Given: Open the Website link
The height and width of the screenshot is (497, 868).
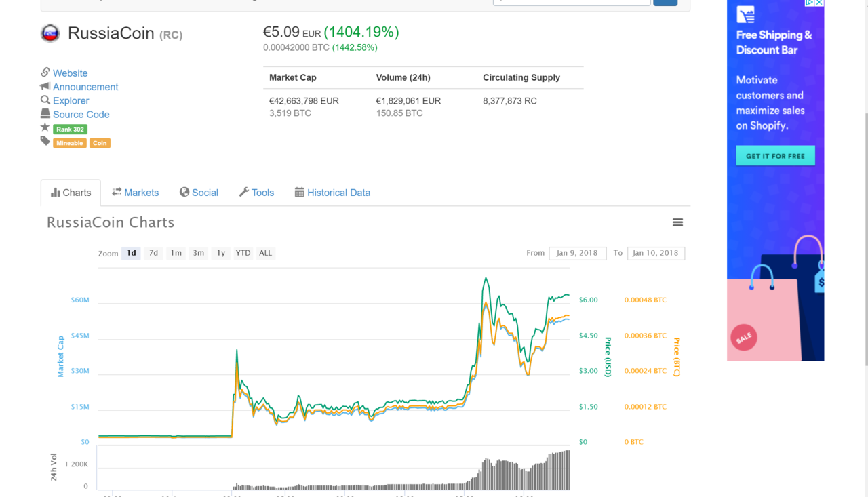Looking at the screenshot, I should click(x=70, y=73).
